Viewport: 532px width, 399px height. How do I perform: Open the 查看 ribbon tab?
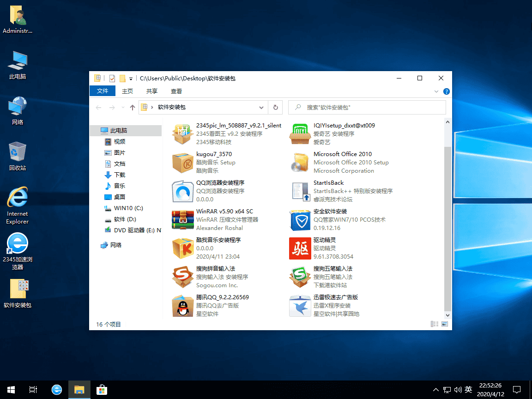pos(176,91)
